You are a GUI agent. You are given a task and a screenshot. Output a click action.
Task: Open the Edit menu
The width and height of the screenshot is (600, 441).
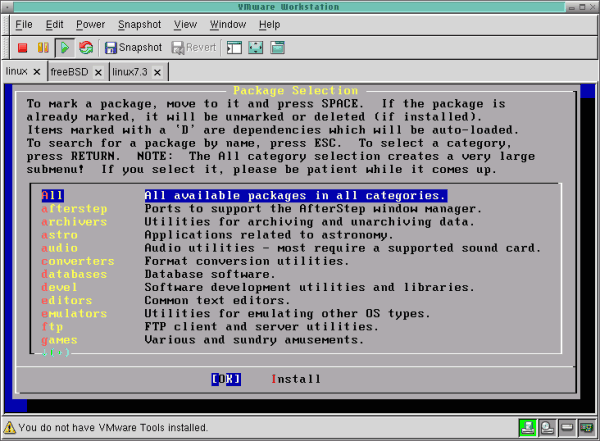(54, 24)
